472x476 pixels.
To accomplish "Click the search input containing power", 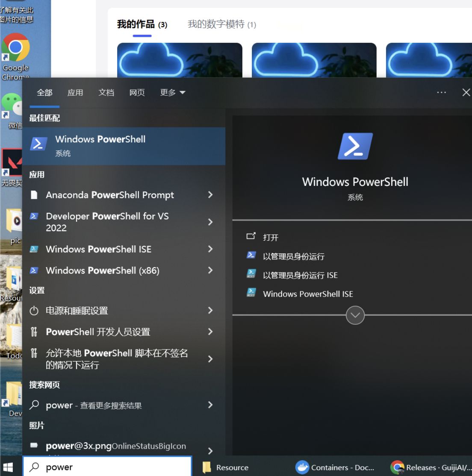I will 108,467.
